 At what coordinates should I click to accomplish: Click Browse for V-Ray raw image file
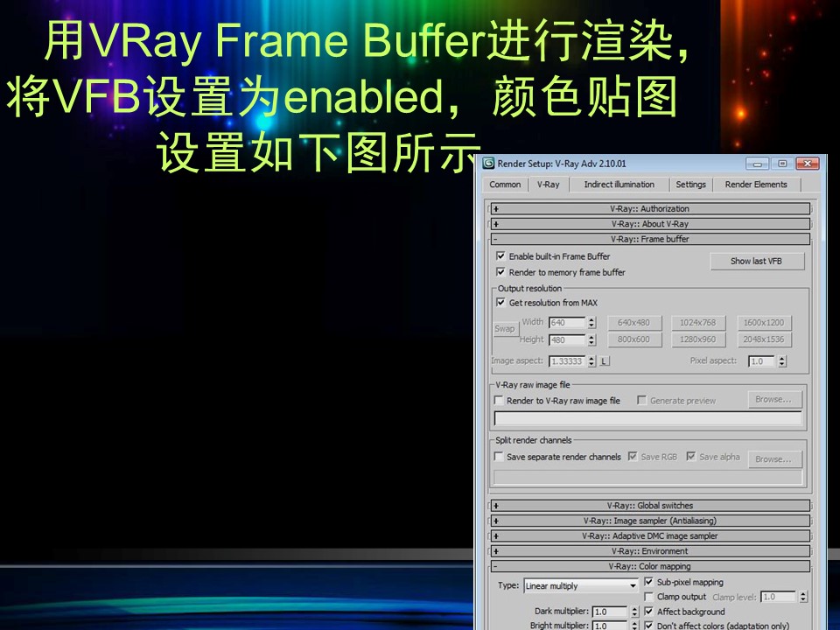tap(773, 400)
